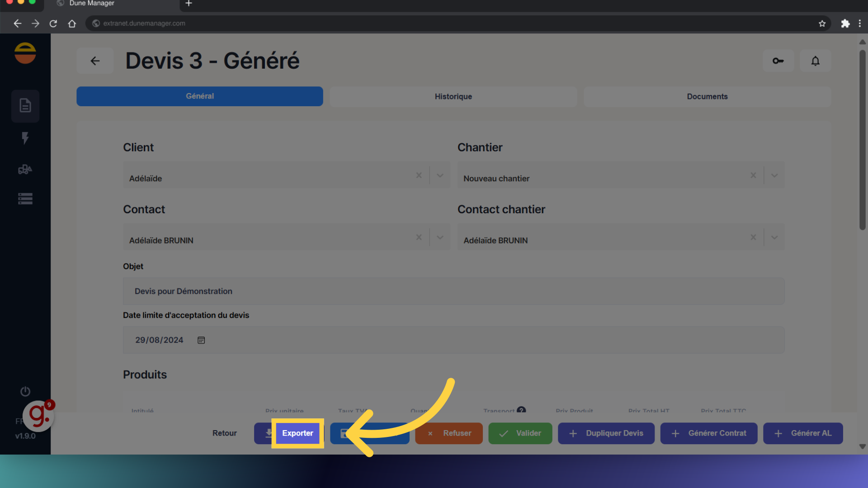Screen dimensions: 868x488
Task: Click the key icon button
Action: coord(778,61)
